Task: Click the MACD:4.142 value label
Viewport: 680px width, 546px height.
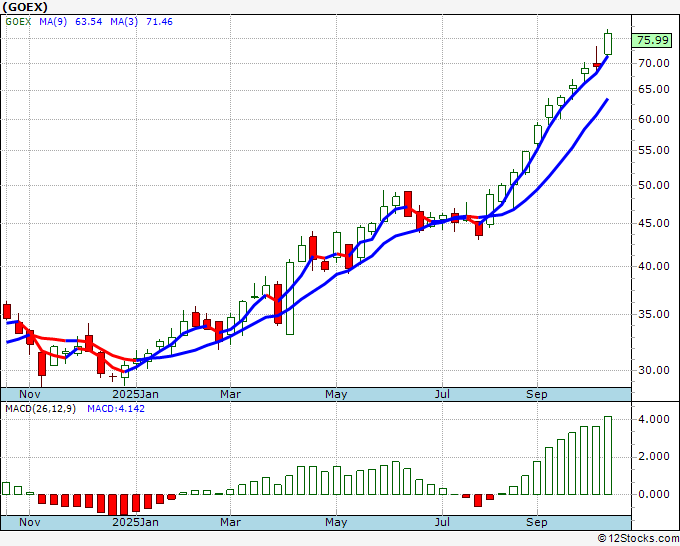Action: tap(116, 409)
